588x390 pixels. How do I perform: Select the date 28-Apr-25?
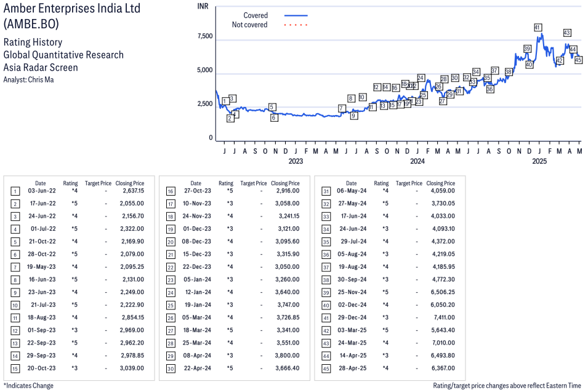pyautogui.click(x=353, y=368)
